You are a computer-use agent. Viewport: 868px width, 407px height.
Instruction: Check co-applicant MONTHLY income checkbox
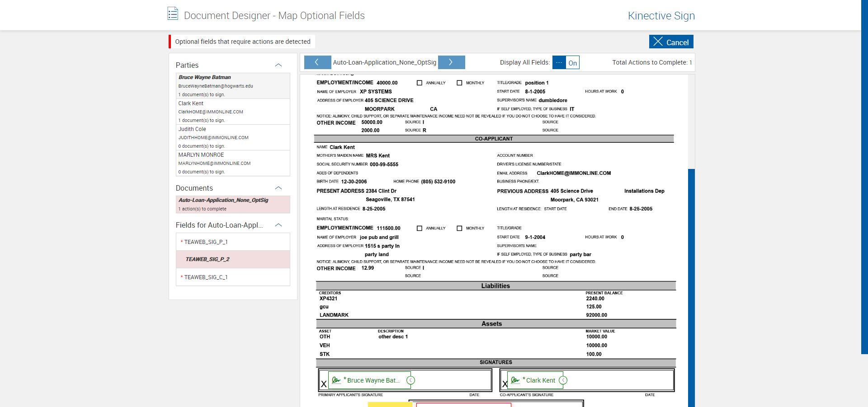pos(459,228)
